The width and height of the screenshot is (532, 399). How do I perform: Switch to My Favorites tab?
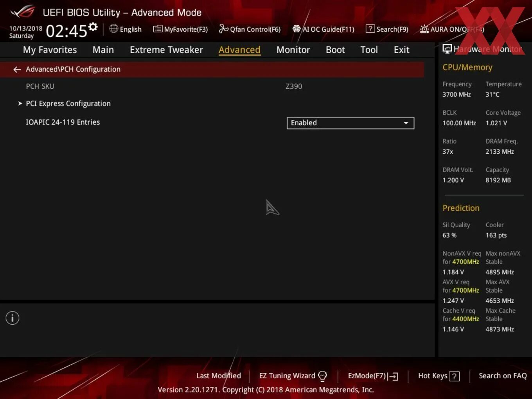coord(50,50)
